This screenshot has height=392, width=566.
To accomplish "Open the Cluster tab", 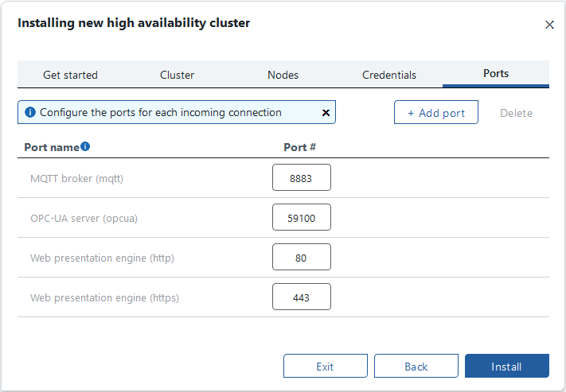I will (177, 75).
